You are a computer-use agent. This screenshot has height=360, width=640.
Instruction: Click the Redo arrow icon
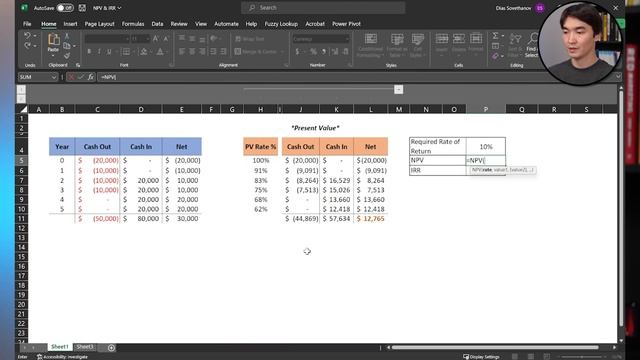pos(27,46)
